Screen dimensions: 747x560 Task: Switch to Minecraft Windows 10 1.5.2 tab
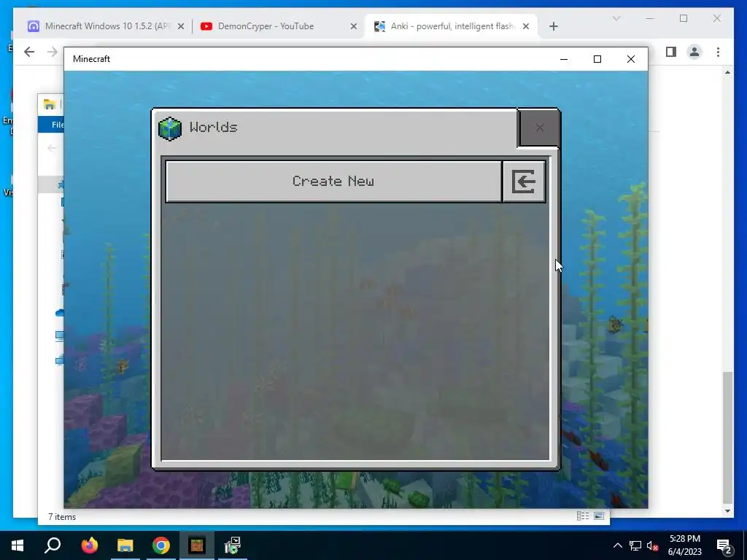tap(107, 26)
